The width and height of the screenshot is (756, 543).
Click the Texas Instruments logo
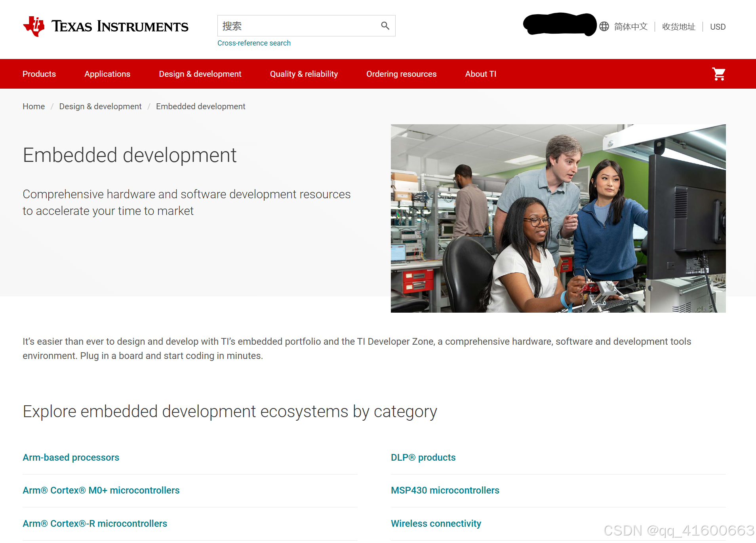point(106,26)
